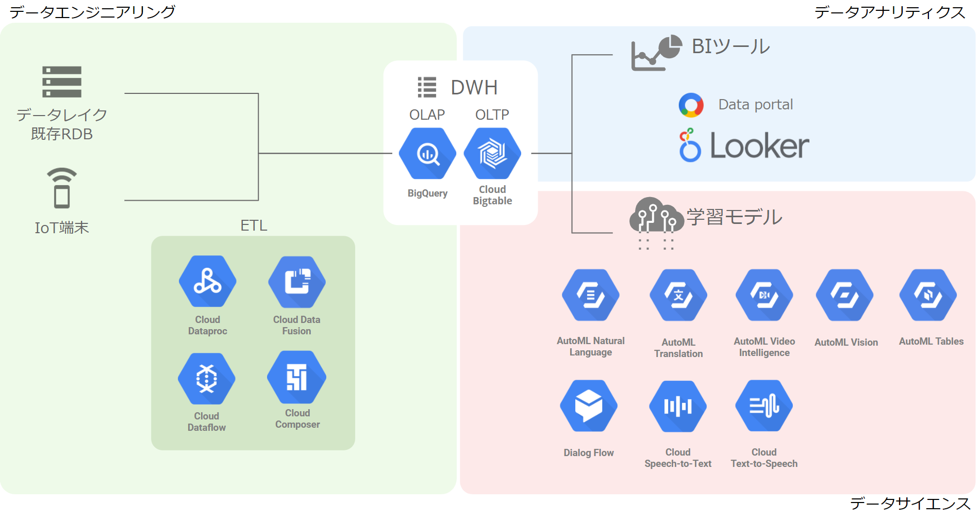980x518 pixels.
Task: Click the DWH list icon
Action: tap(427, 87)
